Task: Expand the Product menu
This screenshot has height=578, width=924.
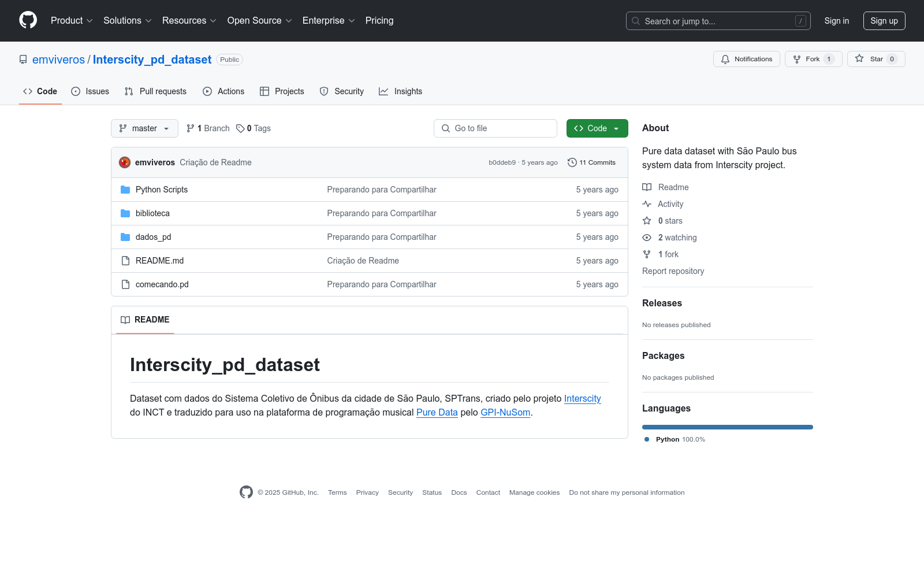Action: pos(72,21)
